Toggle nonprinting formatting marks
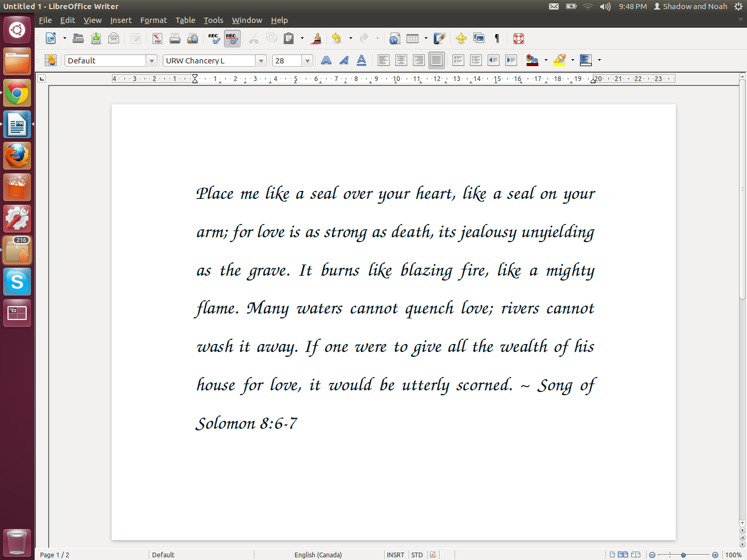 click(x=497, y=38)
